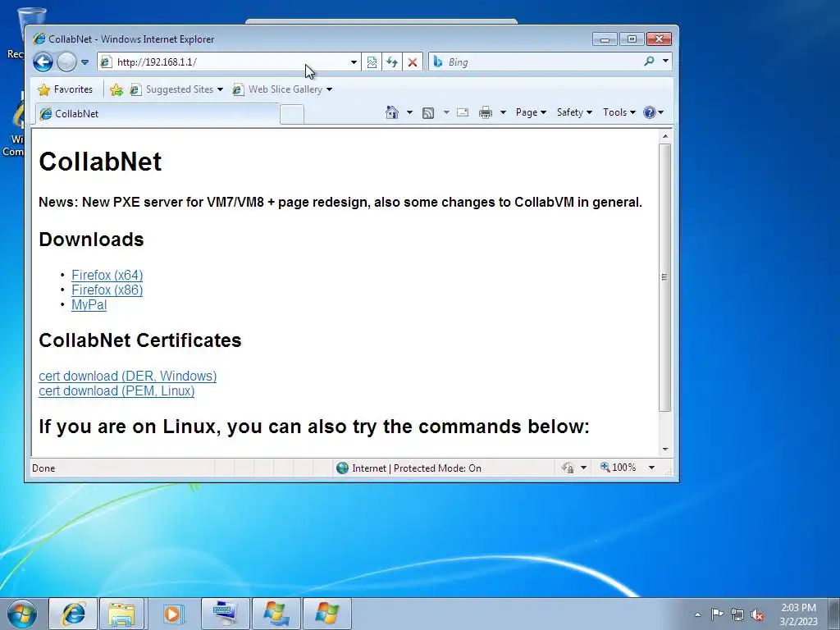Click the Downloads heading text
840x630 pixels.
[91, 240]
